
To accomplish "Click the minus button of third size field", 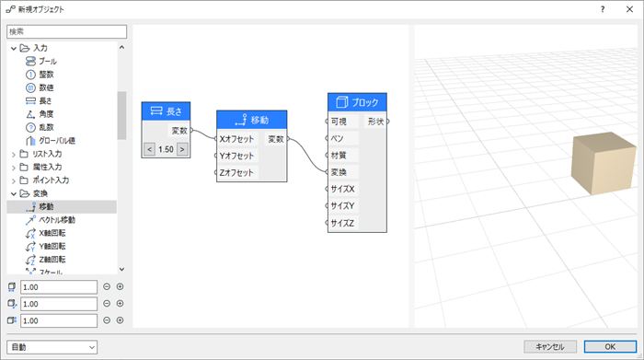I will (x=107, y=320).
